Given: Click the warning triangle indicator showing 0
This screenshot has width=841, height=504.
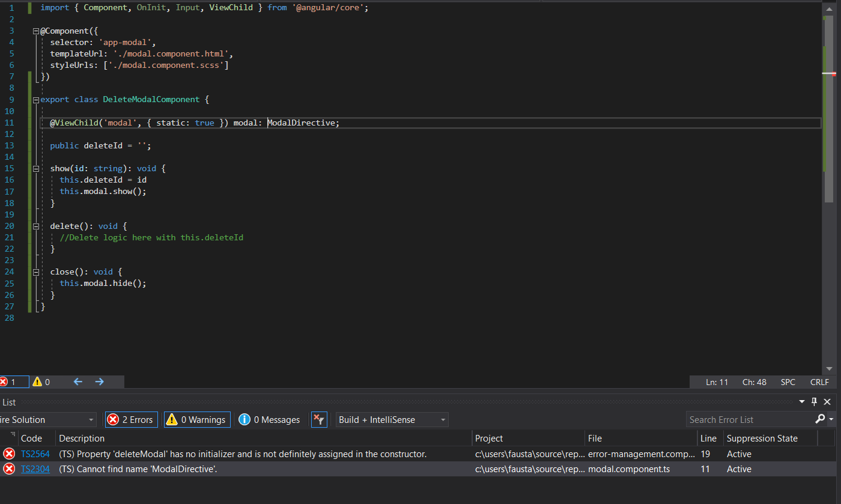Looking at the screenshot, I should coord(41,381).
